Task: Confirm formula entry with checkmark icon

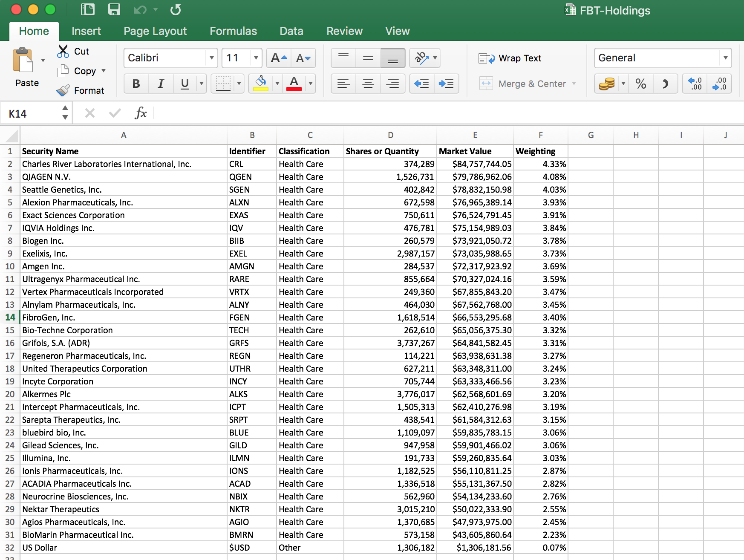Action: click(115, 113)
